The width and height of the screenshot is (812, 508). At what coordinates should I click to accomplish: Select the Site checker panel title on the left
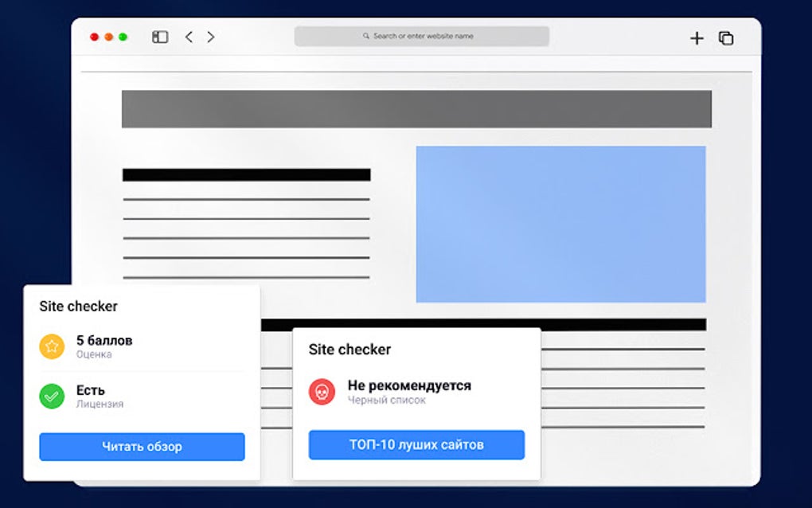77,306
